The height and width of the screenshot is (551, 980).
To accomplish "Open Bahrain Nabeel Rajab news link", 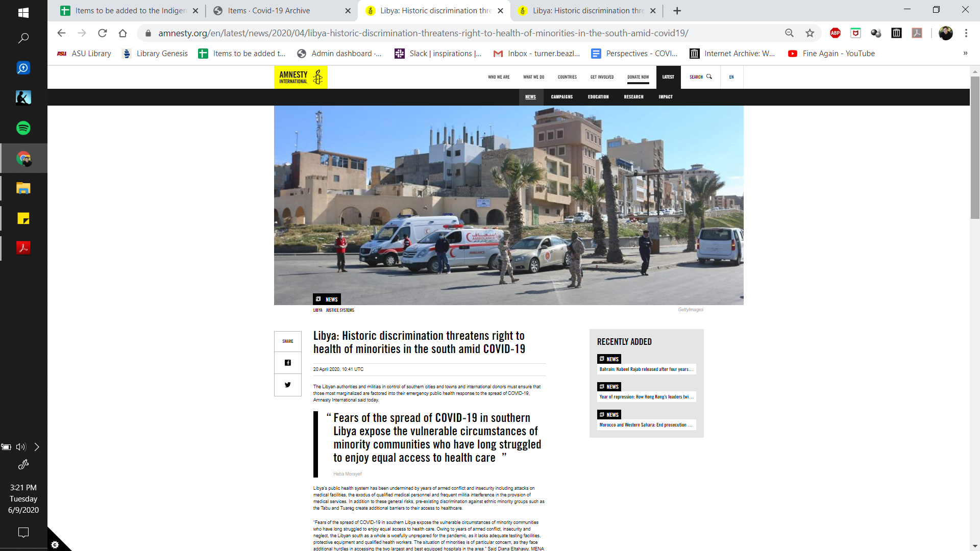I will (x=646, y=369).
